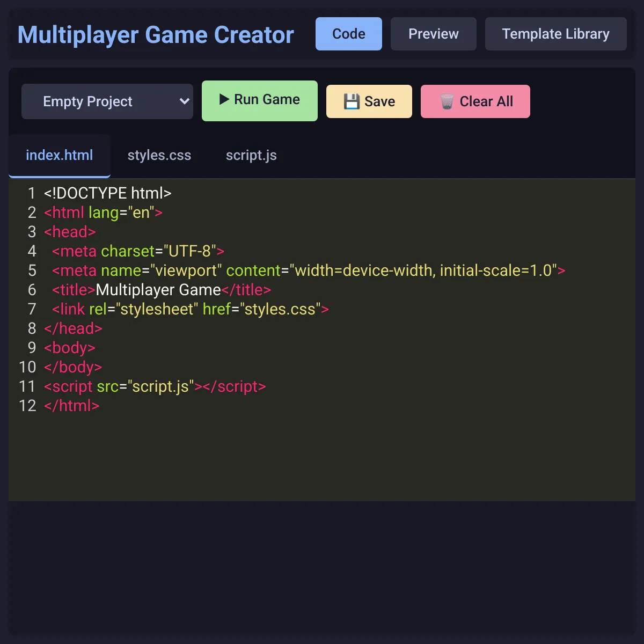
Task: Open the Empty Project dropdown chevron
Action: (x=184, y=101)
